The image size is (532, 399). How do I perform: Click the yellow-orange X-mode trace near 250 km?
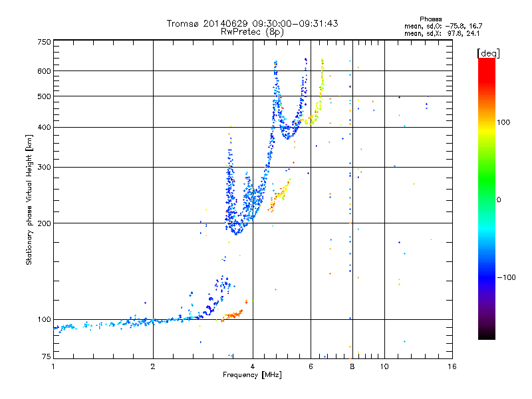279,195
